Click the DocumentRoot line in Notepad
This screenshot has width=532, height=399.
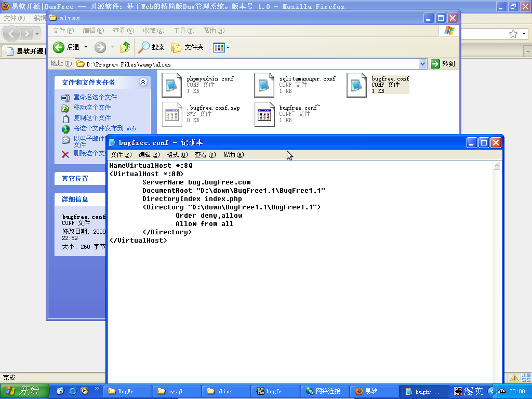234,191
